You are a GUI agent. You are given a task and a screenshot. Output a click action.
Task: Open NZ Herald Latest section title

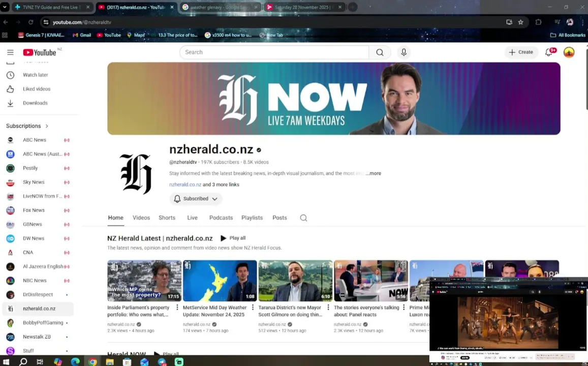160,238
